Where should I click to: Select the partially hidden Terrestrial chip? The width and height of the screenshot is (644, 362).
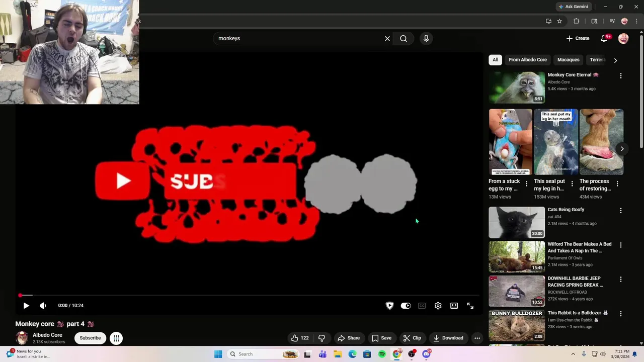pyautogui.click(x=597, y=60)
